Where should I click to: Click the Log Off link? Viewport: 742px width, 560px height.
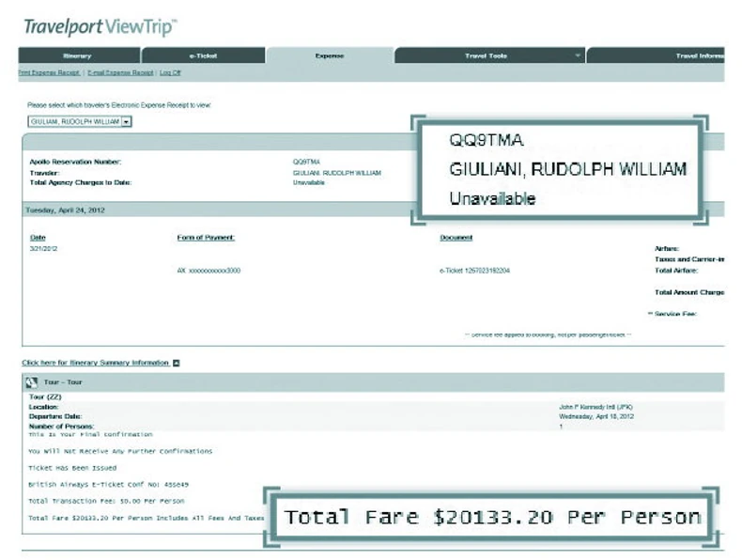pyautogui.click(x=170, y=73)
